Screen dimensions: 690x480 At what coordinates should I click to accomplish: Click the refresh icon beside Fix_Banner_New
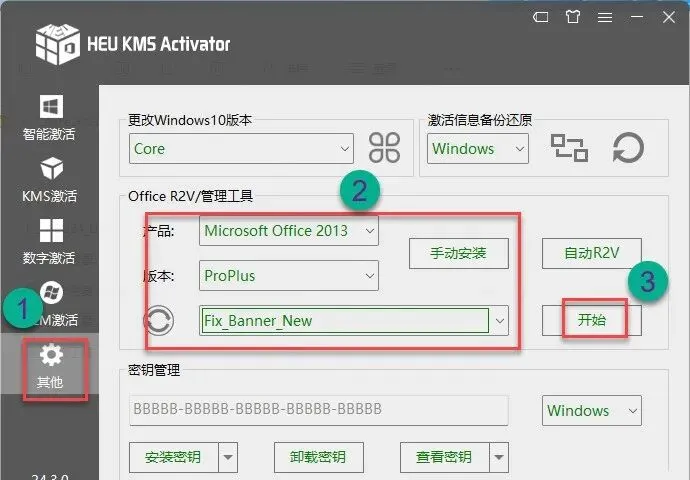tap(158, 321)
